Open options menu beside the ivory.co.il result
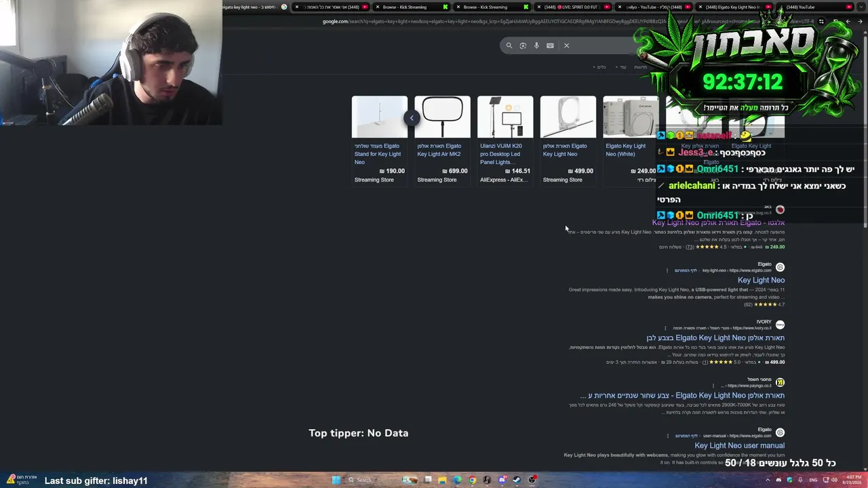This screenshot has height=488, width=868. 665,328
